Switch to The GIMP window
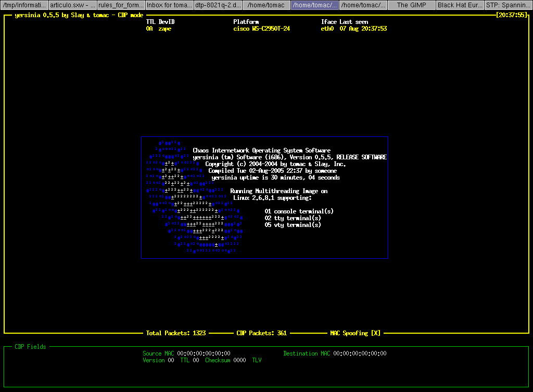Image resolution: width=533 pixels, height=392 pixels. pyautogui.click(x=411, y=5)
